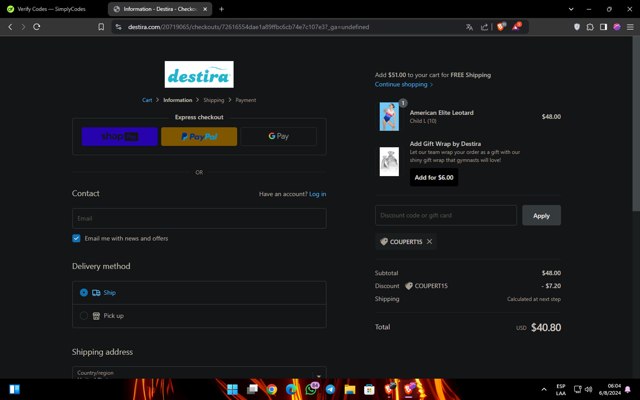640x400 pixels.
Task: Open the Brave VPN shield icon in the toolbar
Action: (577, 27)
